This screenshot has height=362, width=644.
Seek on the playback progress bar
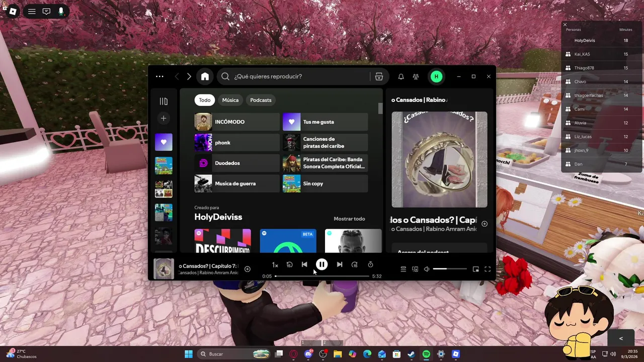tap(322, 276)
